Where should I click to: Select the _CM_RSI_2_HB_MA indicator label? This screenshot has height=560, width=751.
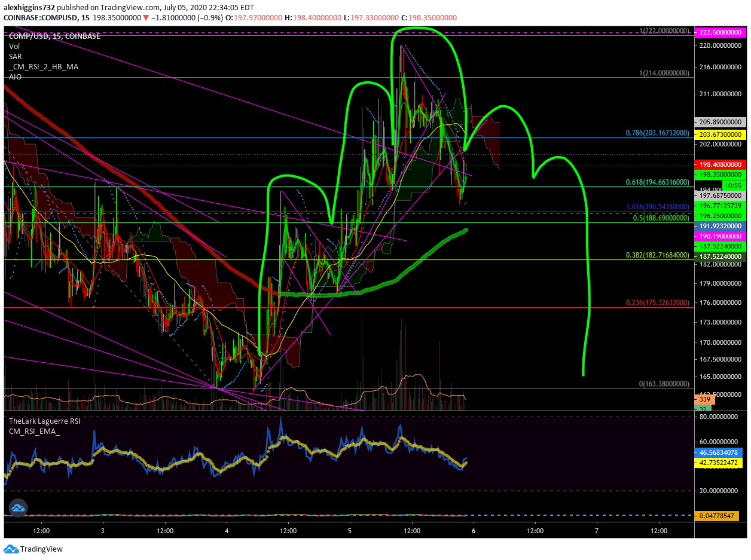43,66
